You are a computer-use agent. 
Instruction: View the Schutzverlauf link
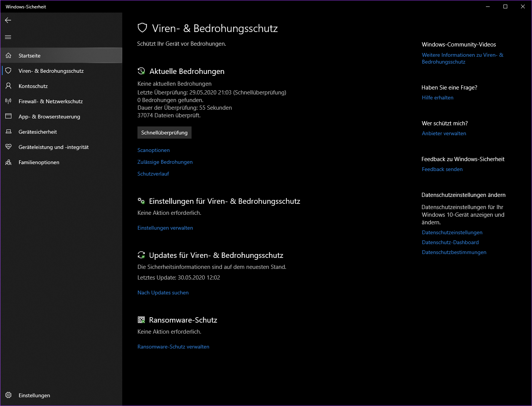coord(153,174)
